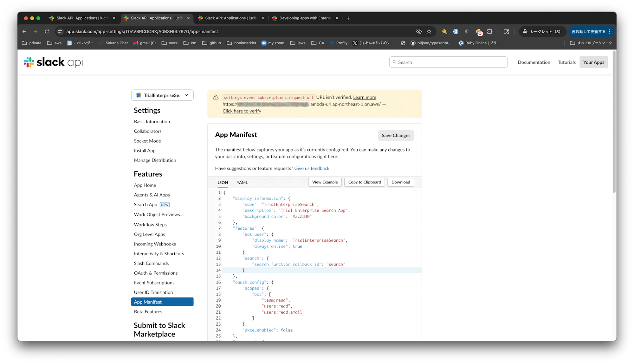The image size is (634, 364).
Task: Switch to the YAML manifest tab
Action: (x=242, y=182)
